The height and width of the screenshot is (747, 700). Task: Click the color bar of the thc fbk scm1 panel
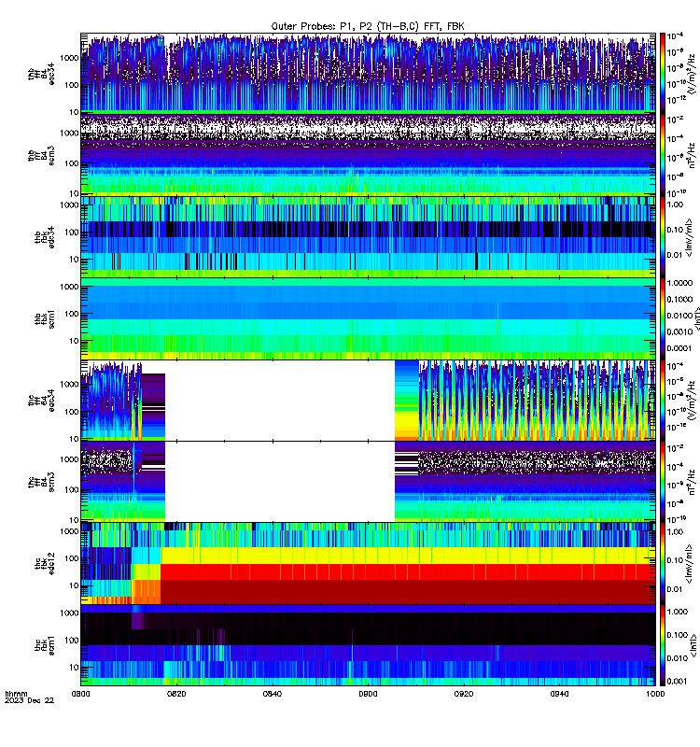[x=662, y=645]
